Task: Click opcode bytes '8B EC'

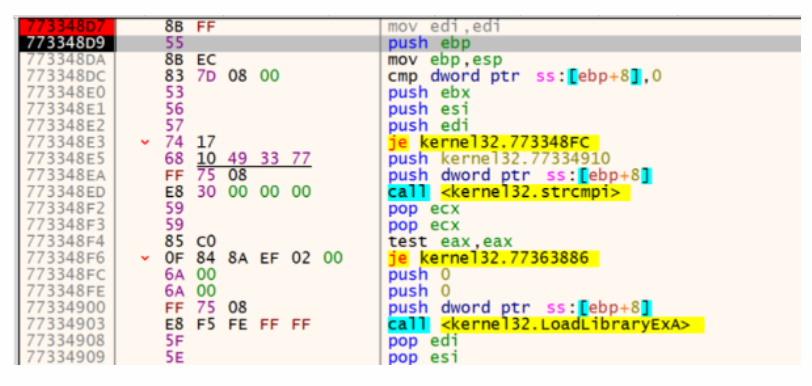Action: click(x=190, y=60)
